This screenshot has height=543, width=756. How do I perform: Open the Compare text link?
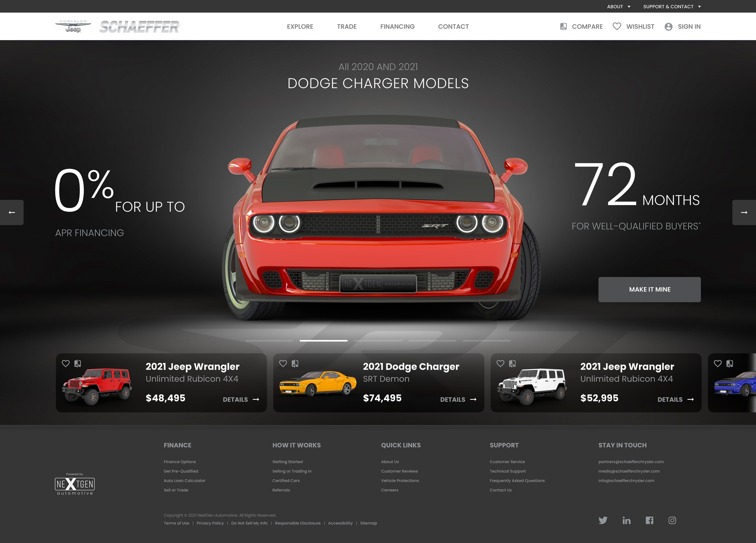pyautogui.click(x=587, y=27)
